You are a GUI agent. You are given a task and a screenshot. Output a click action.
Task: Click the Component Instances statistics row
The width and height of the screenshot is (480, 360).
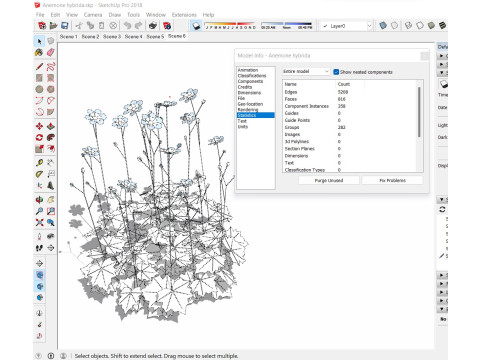click(x=349, y=106)
